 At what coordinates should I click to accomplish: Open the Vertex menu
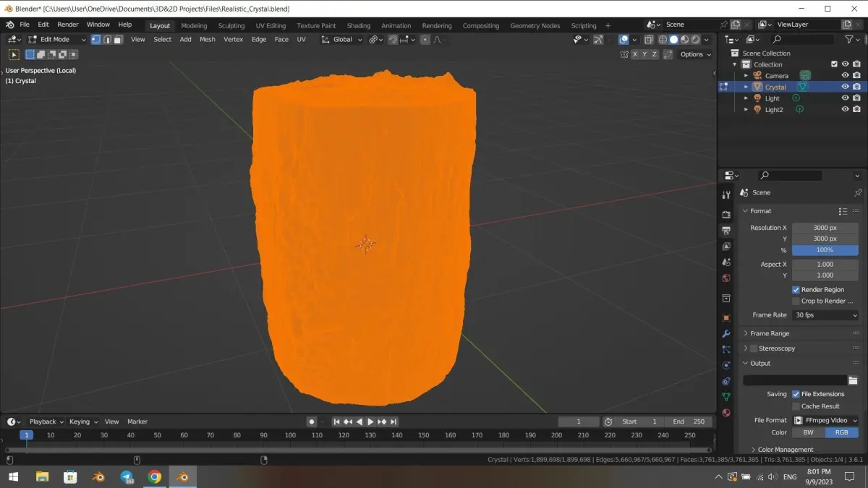click(x=234, y=39)
